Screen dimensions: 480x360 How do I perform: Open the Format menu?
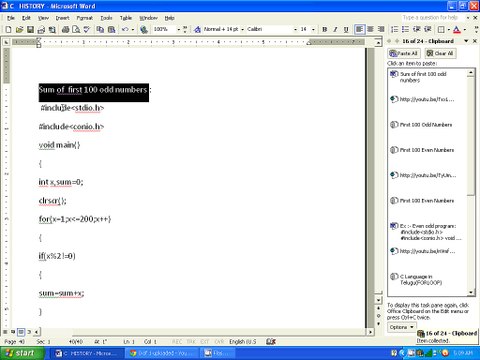(x=85, y=18)
